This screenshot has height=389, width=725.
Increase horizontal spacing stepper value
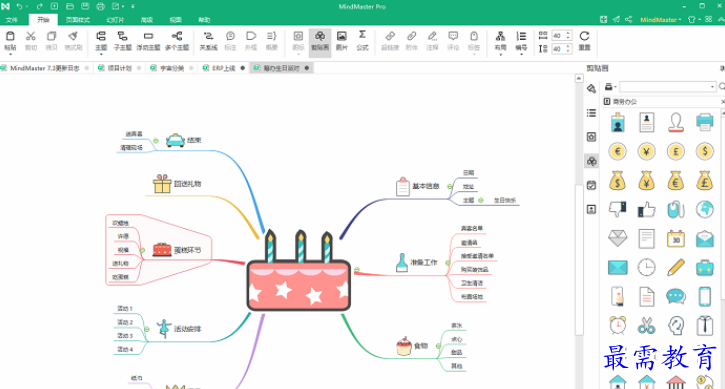568,33
